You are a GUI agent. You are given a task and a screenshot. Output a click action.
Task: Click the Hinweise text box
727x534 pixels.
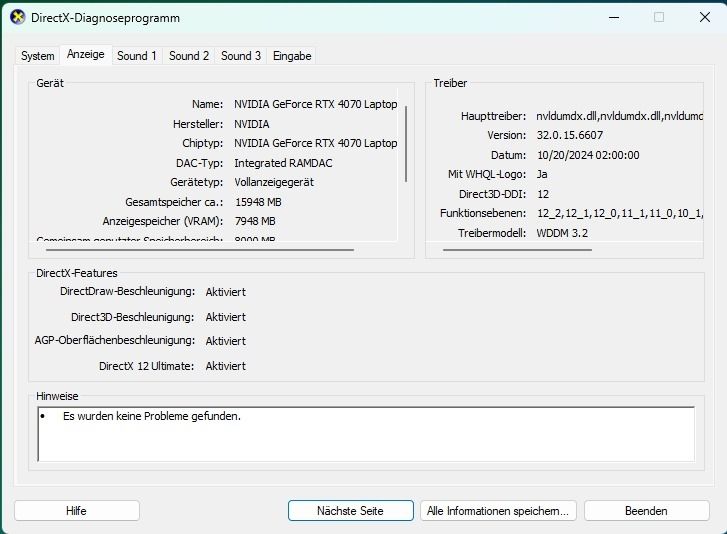(x=366, y=434)
